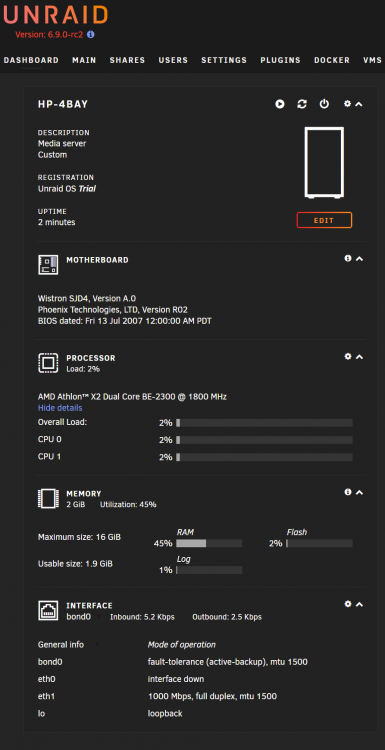The width and height of the screenshot is (385, 750).
Task: Click the start array play icon
Action: coord(280,104)
